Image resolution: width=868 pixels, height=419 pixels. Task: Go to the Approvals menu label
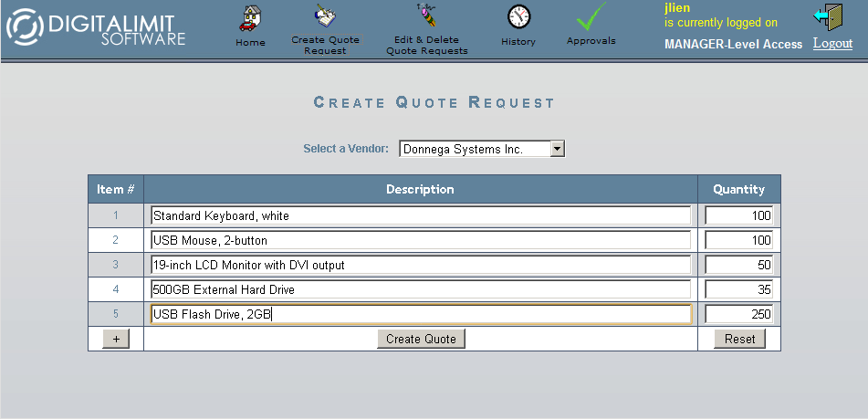coord(591,41)
